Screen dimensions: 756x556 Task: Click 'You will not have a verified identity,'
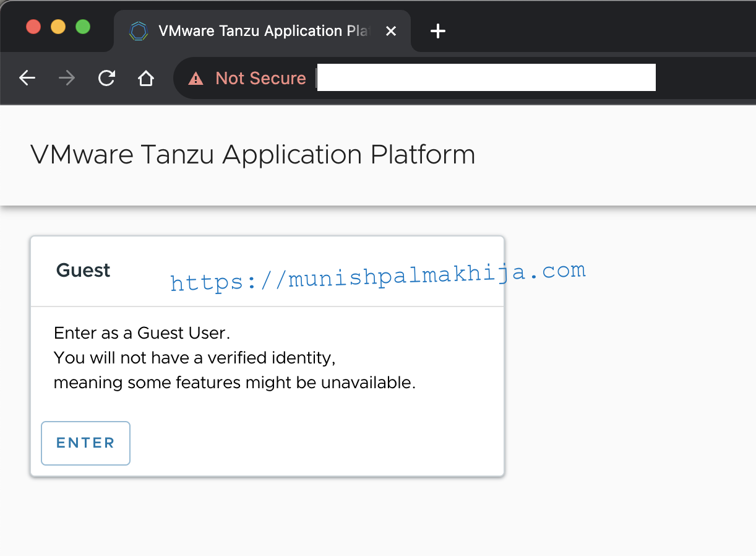click(x=195, y=358)
